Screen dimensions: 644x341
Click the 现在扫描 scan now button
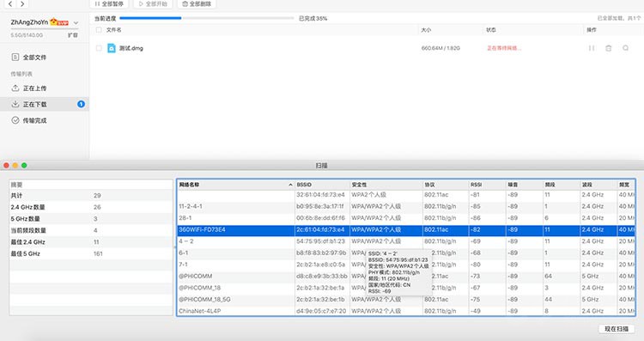point(616,329)
